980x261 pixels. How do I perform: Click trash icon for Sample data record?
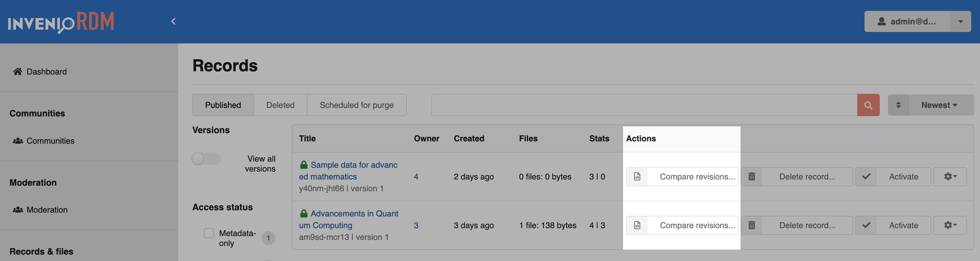point(752,177)
